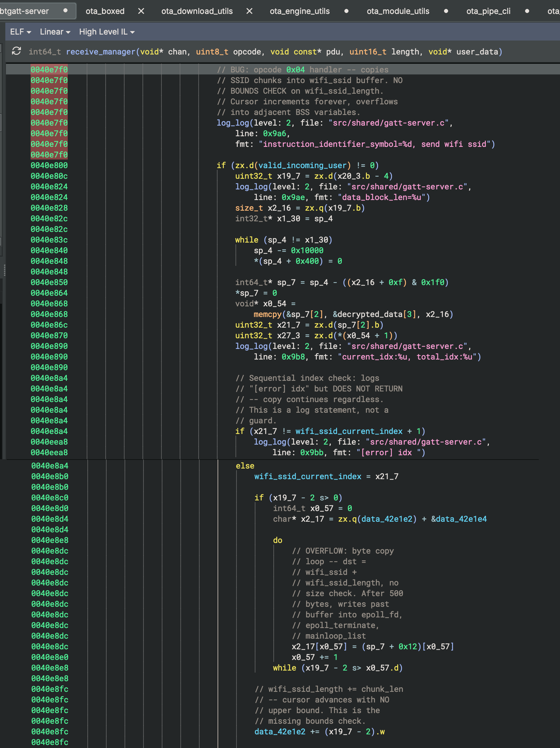The width and height of the screenshot is (560, 748).
Task: Click address 0040e8c0
Action: click(x=50, y=497)
